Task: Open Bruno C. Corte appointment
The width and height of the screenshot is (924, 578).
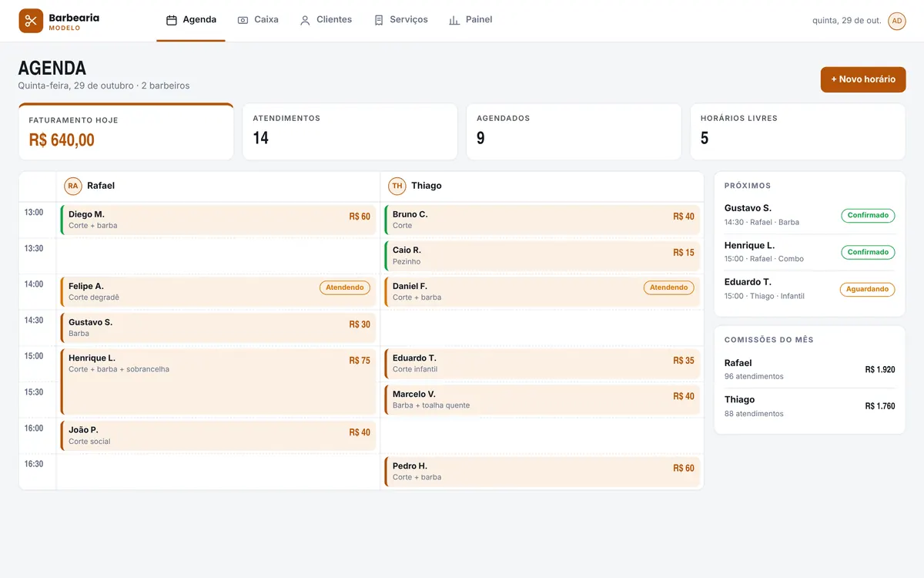Action: click(542, 220)
